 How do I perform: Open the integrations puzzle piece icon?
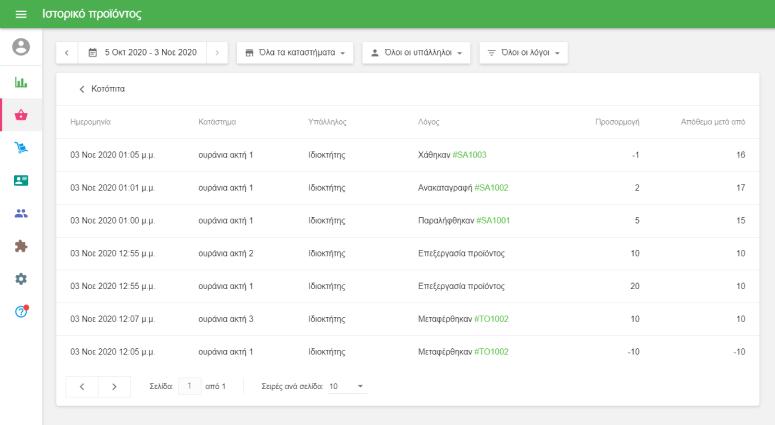click(x=21, y=246)
